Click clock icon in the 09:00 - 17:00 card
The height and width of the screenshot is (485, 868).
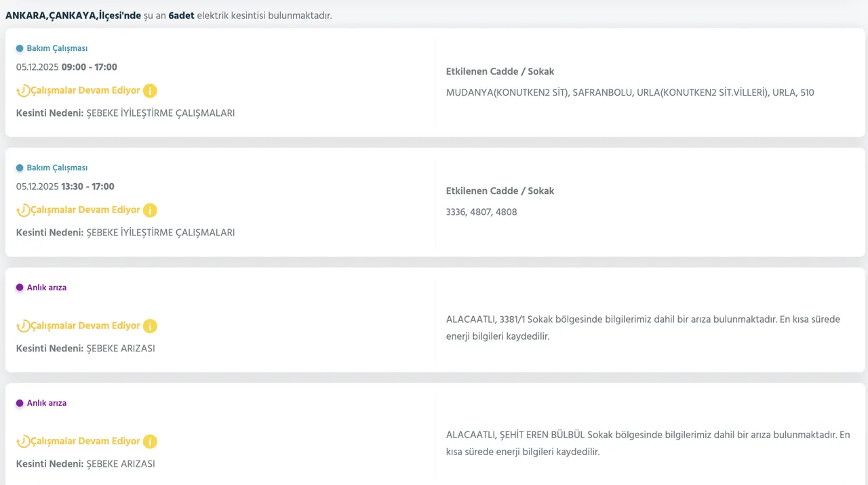point(23,91)
